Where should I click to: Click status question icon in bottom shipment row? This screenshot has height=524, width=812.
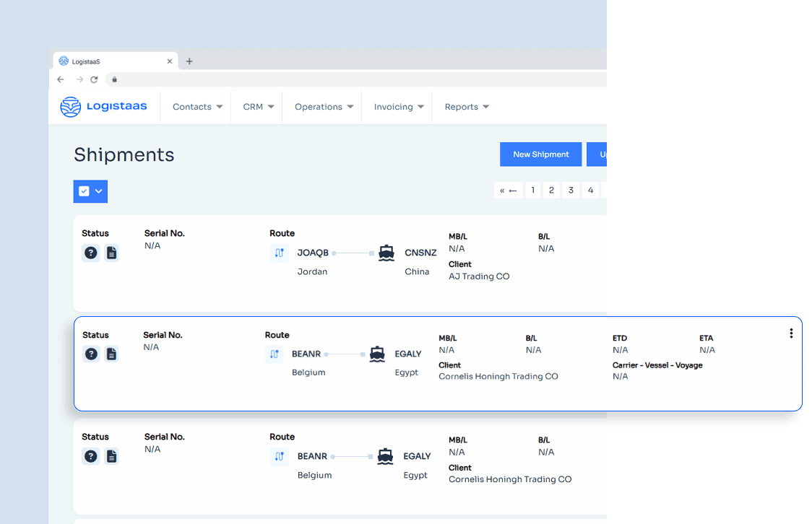point(90,456)
